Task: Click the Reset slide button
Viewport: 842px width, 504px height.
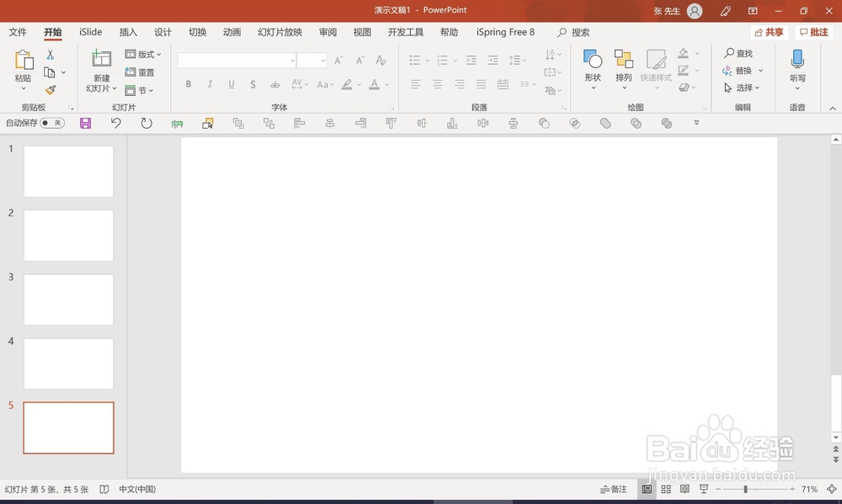Action: coord(140,72)
